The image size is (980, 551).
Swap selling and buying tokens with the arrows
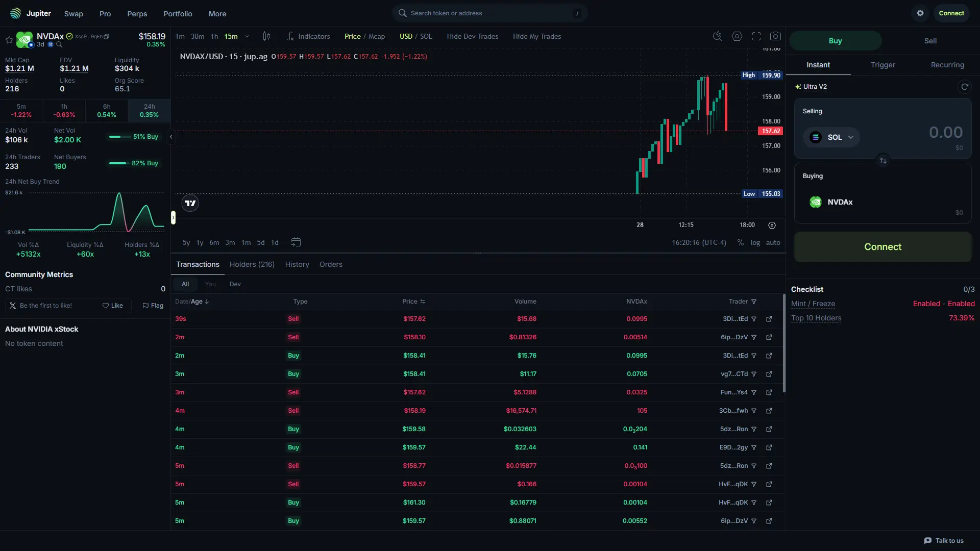click(883, 161)
